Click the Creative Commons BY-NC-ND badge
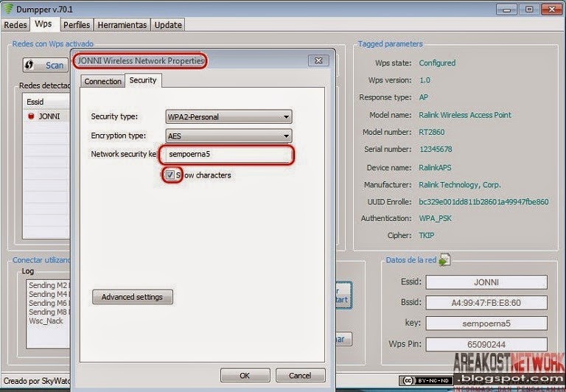Viewport: 566px width, 392px height. click(x=426, y=380)
